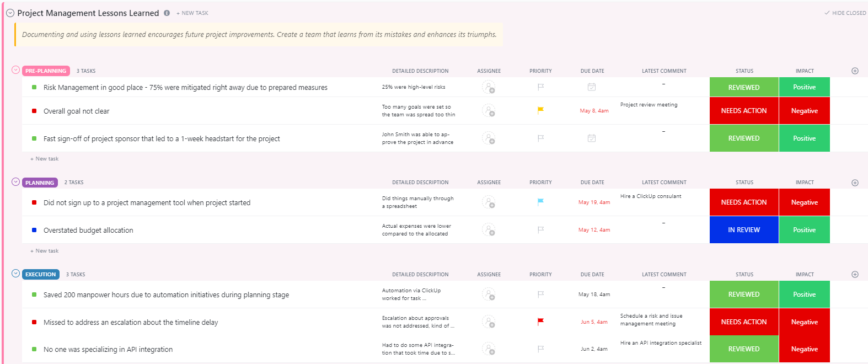
Task: Click the Due Date column header in the Planning group
Action: tap(592, 182)
